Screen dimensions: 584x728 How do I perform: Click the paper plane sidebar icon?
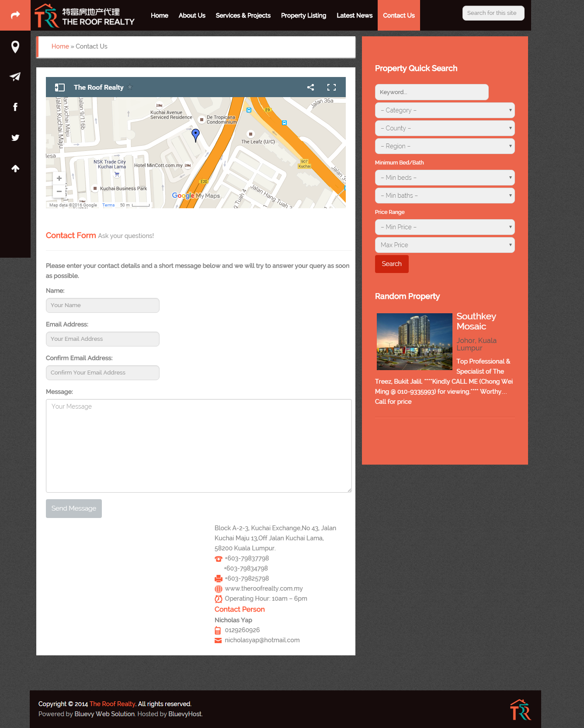[x=15, y=77]
